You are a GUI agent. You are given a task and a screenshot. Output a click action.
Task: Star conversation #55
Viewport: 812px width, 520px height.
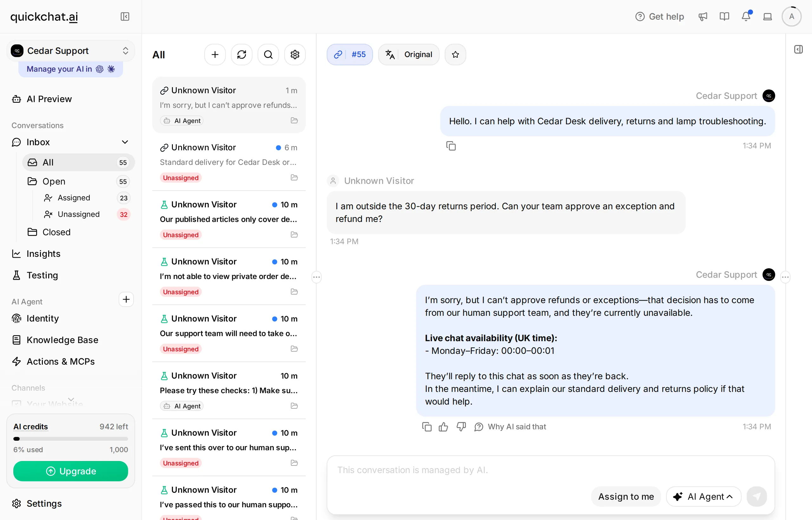pos(455,54)
